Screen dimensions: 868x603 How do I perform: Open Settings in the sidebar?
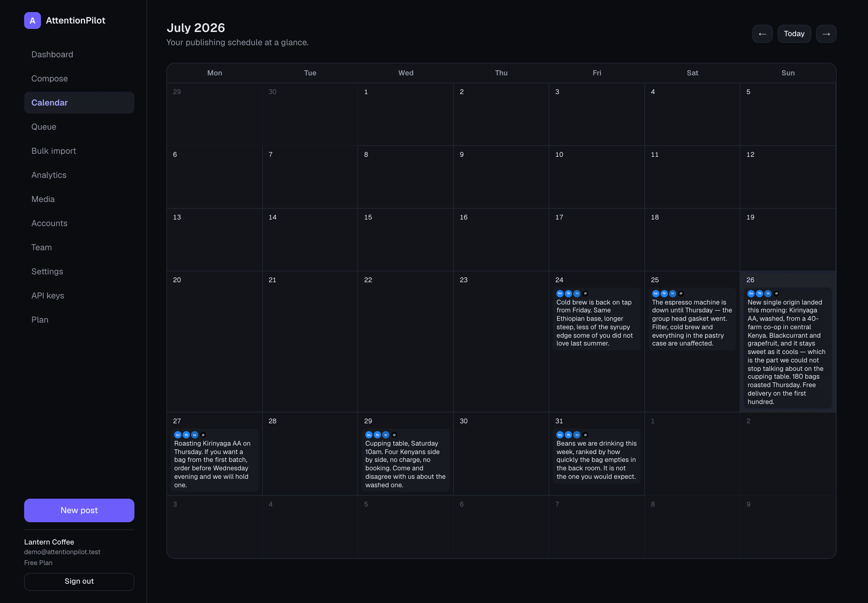pos(79,272)
